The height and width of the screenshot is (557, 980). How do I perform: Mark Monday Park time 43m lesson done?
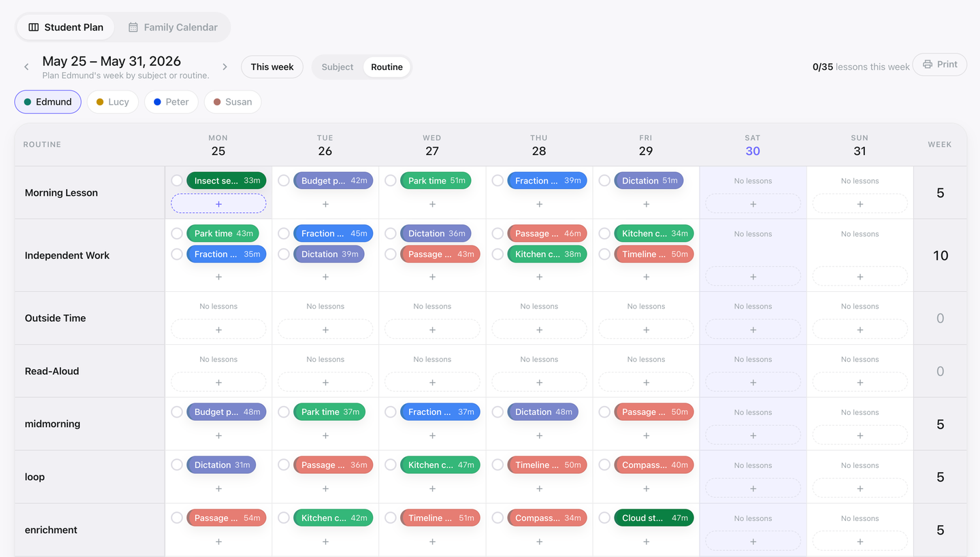177,233
